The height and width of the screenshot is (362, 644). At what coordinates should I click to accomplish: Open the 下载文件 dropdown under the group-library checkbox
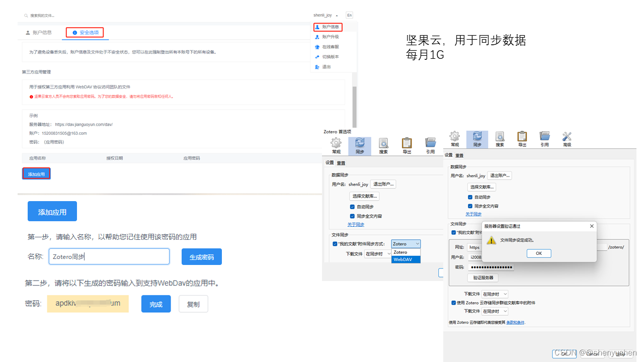(495, 311)
